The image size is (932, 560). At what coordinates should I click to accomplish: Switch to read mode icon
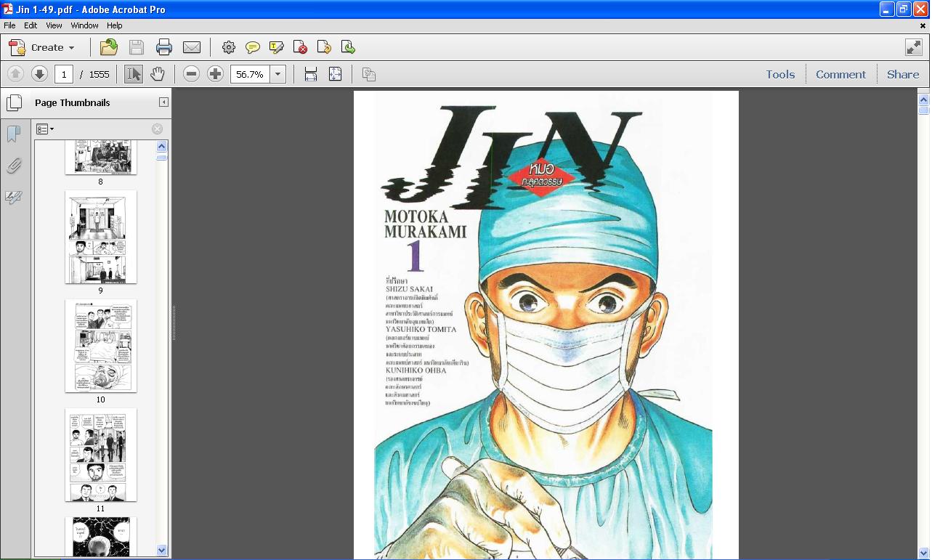click(914, 47)
